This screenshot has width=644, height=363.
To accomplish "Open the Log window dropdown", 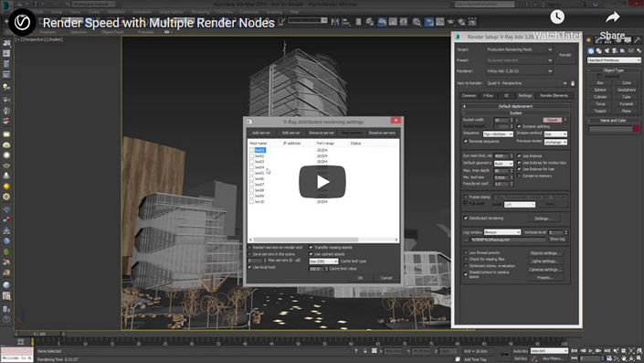I will tap(502, 232).
